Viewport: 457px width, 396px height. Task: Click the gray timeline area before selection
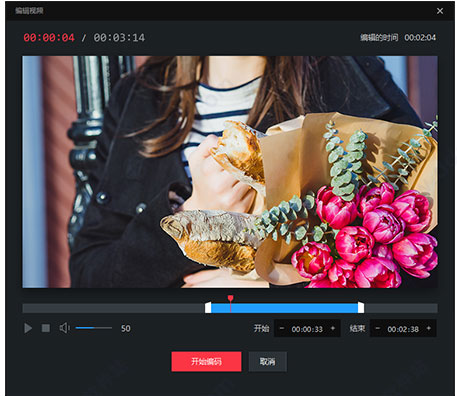tap(114, 308)
